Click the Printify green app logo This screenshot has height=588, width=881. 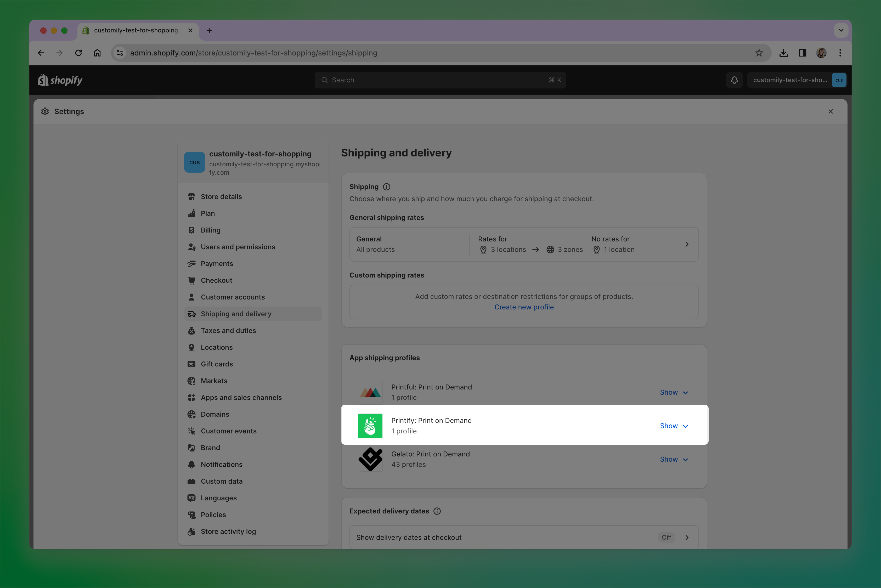pyautogui.click(x=370, y=426)
